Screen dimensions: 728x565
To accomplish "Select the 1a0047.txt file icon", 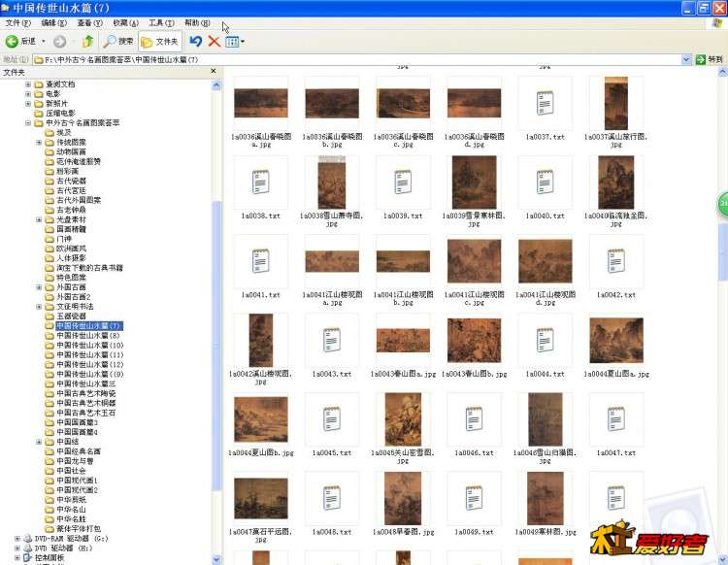I will [x=616, y=418].
